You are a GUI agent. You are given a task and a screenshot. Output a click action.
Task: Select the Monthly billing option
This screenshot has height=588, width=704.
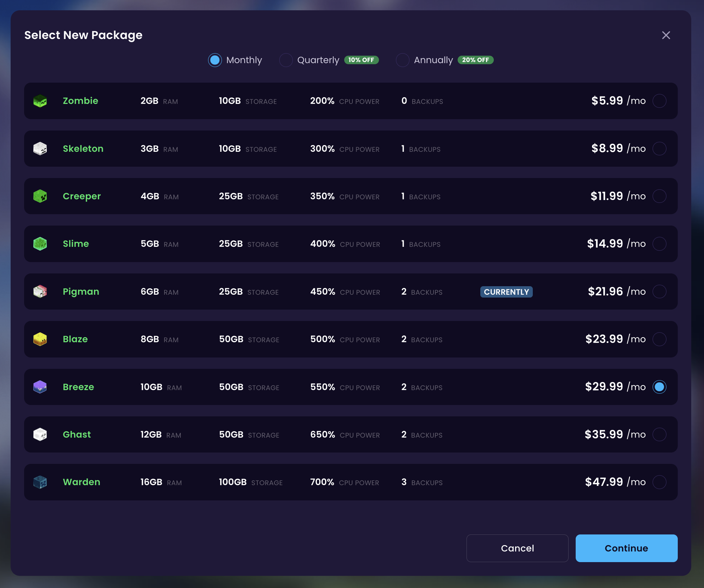[215, 60]
